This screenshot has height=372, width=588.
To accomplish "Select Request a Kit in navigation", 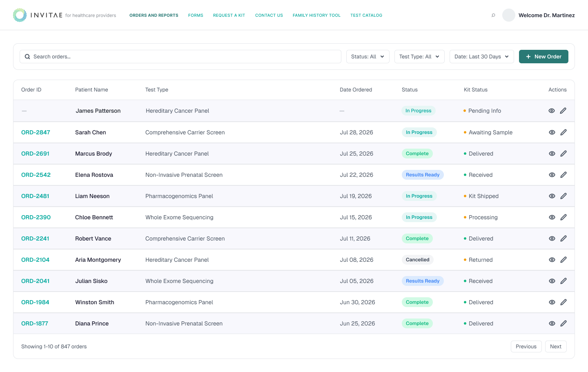I will (x=229, y=16).
